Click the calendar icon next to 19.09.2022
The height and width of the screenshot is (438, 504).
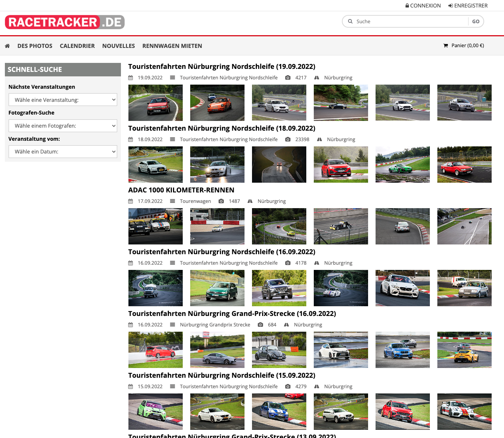click(130, 77)
